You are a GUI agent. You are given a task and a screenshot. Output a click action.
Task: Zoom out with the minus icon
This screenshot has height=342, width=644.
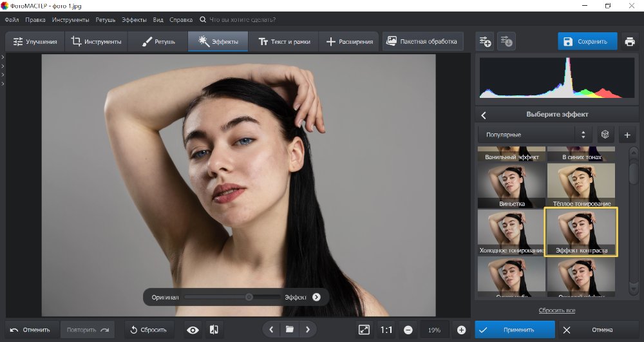(x=408, y=330)
